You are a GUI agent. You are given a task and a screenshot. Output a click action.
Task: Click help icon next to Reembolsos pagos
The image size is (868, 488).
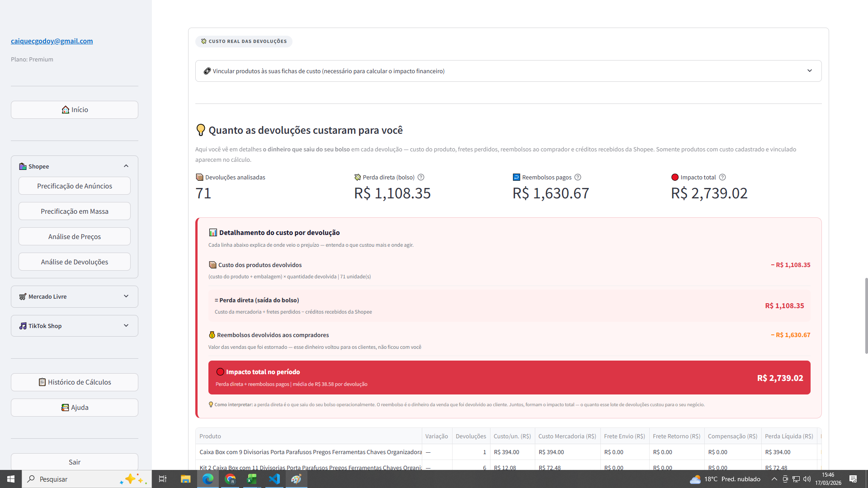(578, 177)
